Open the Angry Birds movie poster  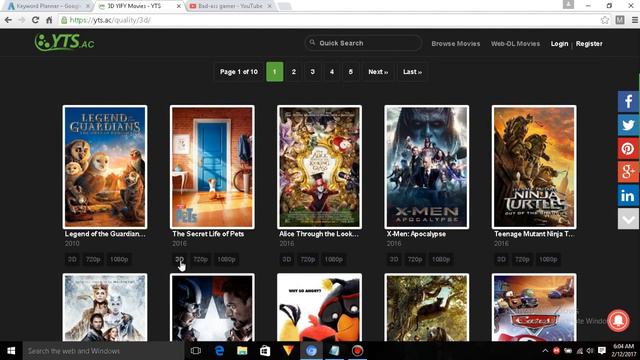pos(320,307)
